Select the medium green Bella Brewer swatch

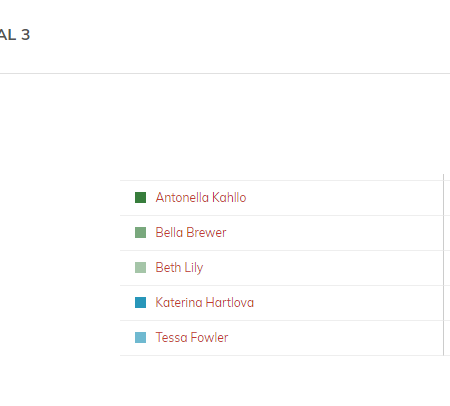[140, 232]
